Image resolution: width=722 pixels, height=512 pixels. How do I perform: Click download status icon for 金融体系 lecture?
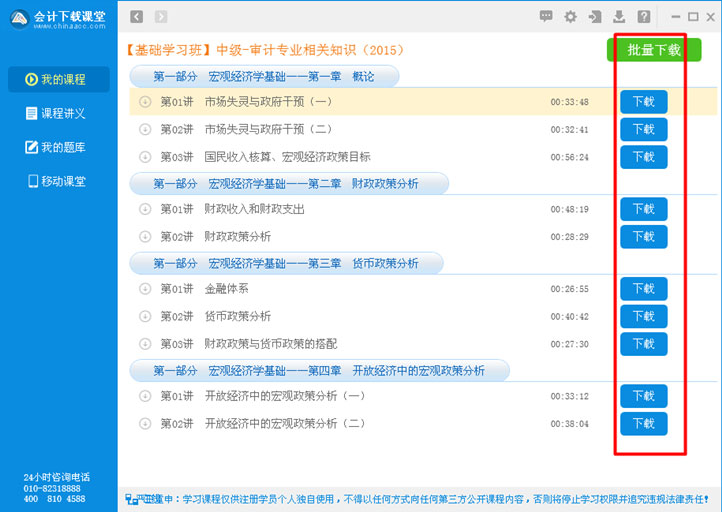click(145, 289)
